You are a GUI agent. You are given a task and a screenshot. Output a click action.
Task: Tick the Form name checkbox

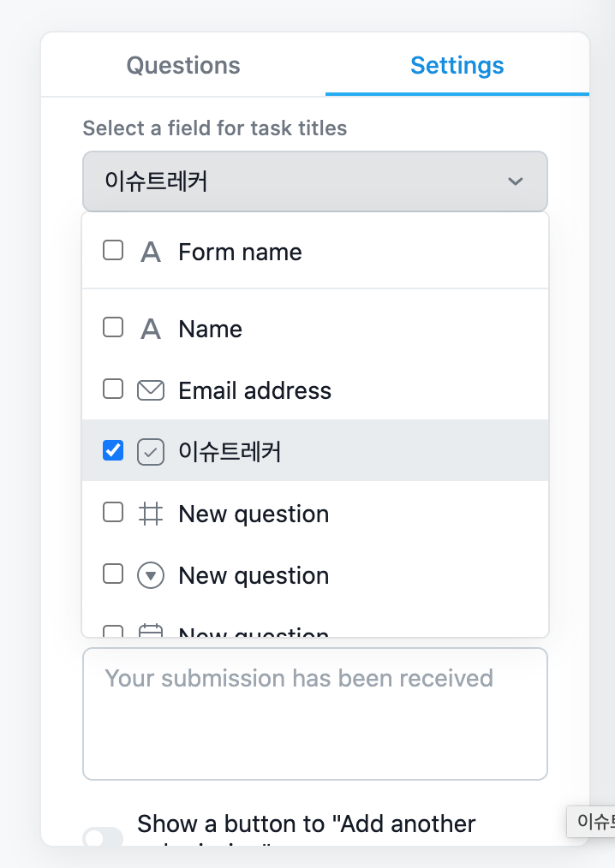[113, 251]
